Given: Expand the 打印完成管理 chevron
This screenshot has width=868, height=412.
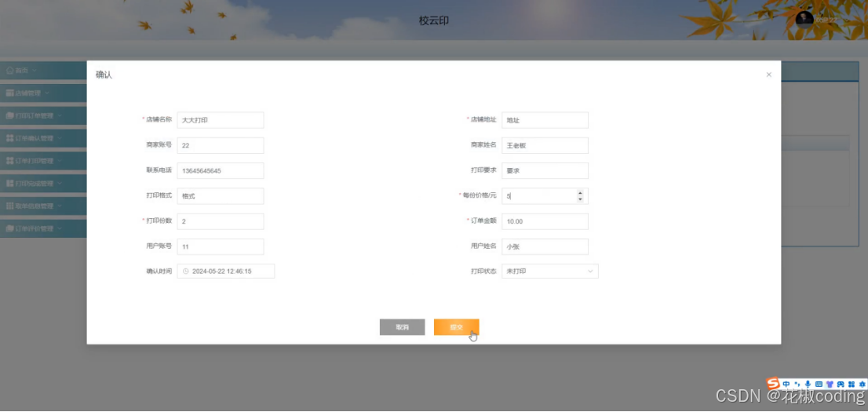Looking at the screenshot, I should coord(60,184).
